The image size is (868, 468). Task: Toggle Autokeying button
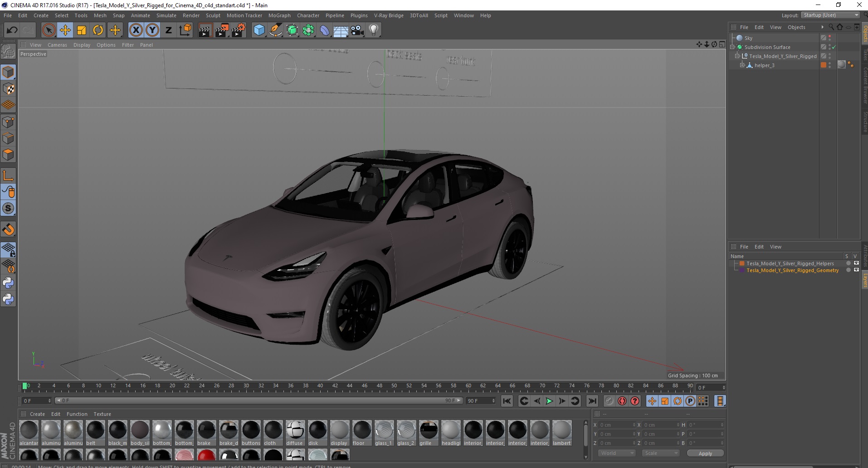click(x=622, y=401)
